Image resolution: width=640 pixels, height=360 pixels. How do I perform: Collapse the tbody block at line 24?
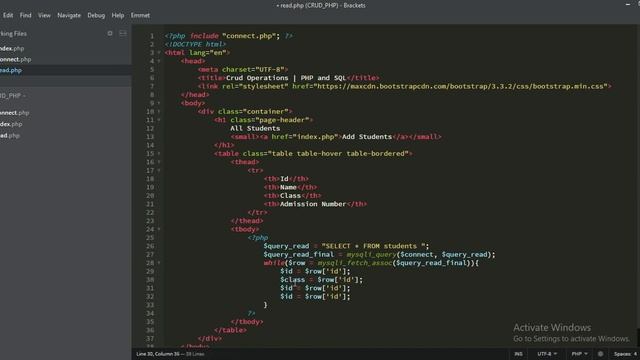pos(159,229)
